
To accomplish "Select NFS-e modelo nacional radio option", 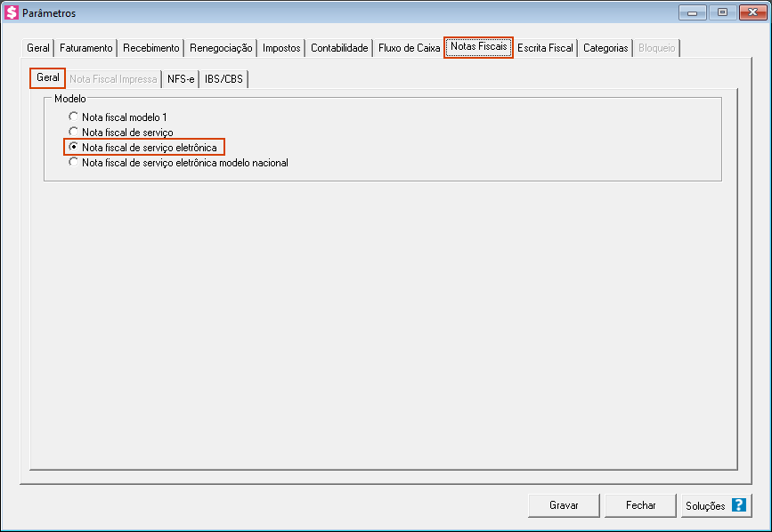I will (74, 163).
